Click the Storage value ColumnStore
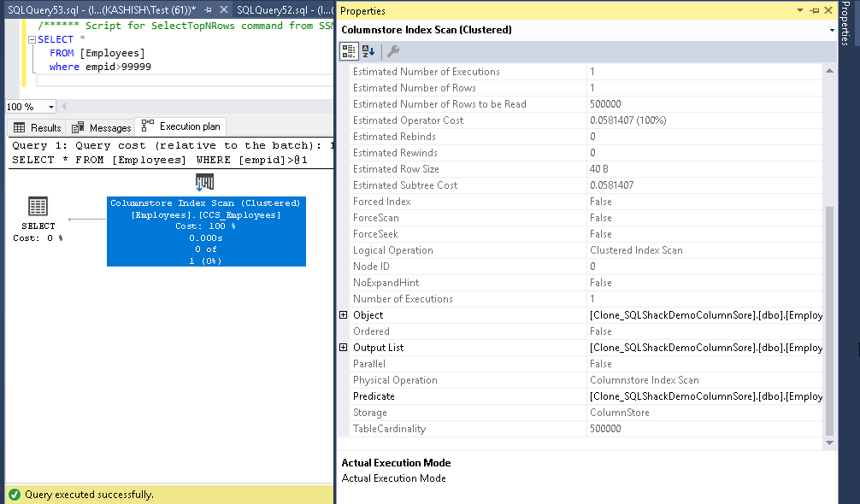Viewport: 860px width, 504px height. 619,413
